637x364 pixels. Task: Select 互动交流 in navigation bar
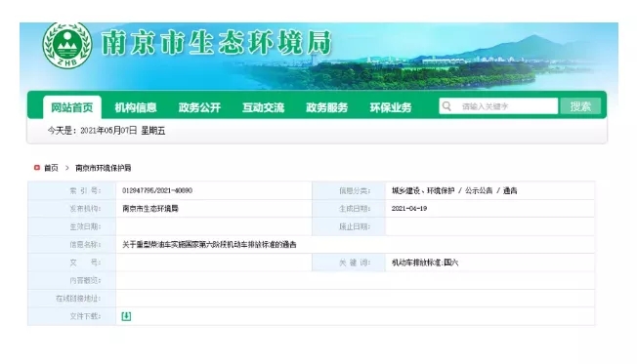tap(263, 107)
